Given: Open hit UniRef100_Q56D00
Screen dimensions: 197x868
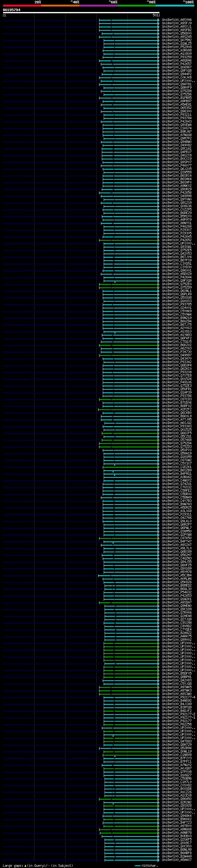Looking at the screenshot, I should 176,33.
